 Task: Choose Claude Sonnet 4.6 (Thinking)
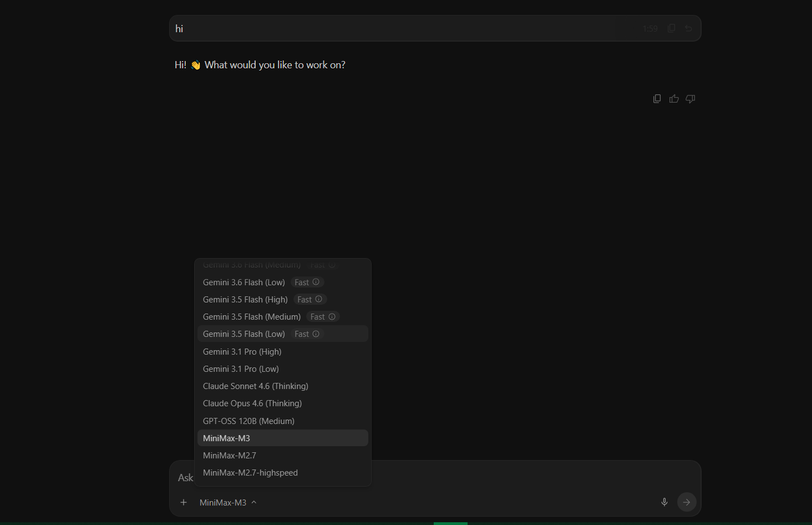click(283, 386)
